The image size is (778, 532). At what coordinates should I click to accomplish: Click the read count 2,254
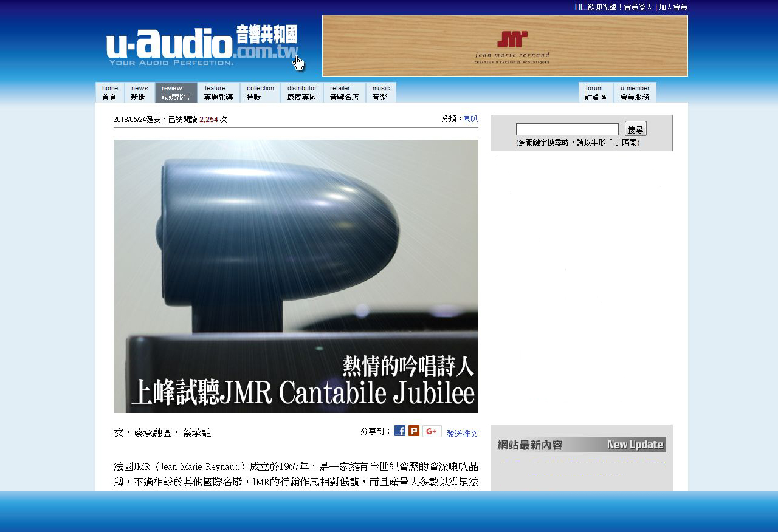coord(208,120)
